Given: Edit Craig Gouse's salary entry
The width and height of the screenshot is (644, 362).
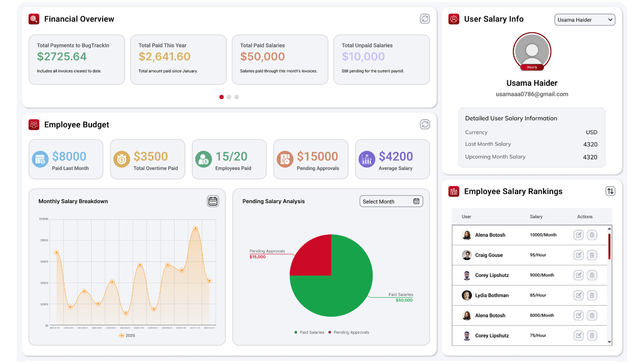Looking at the screenshot, I should point(579,255).
